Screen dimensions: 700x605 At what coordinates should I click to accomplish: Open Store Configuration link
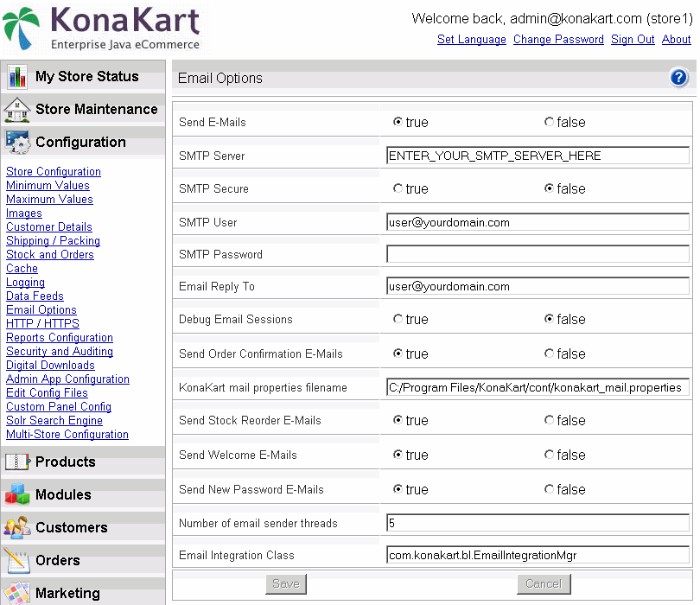coord(53,171)
